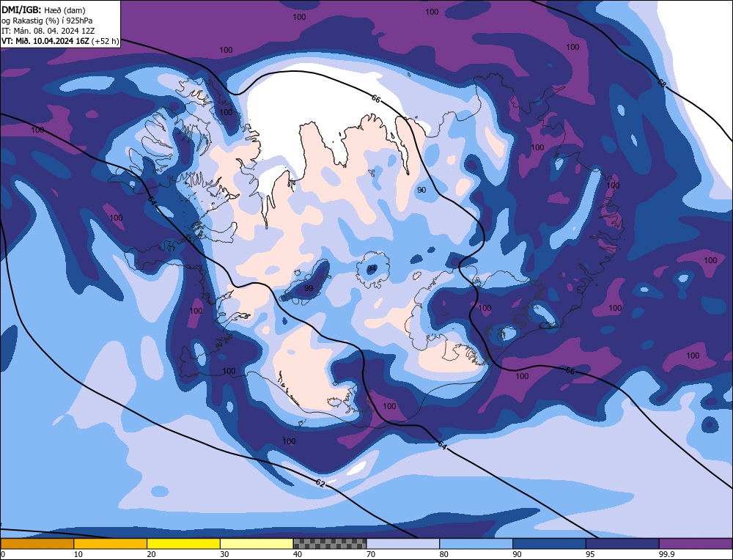Click the 'og Rakastig (%) í 925hPa' line

click(x=47, y=20)
